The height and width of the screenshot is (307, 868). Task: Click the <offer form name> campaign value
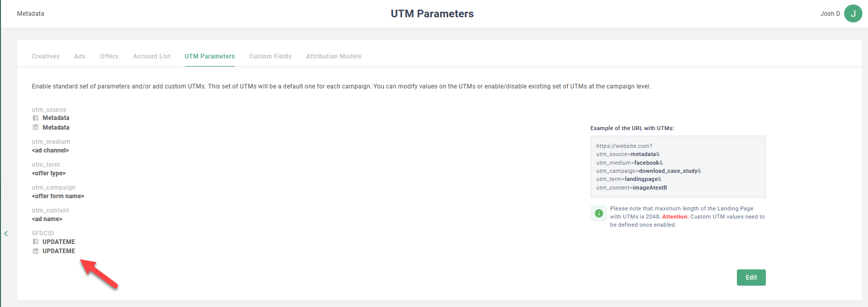pos(58,196)
